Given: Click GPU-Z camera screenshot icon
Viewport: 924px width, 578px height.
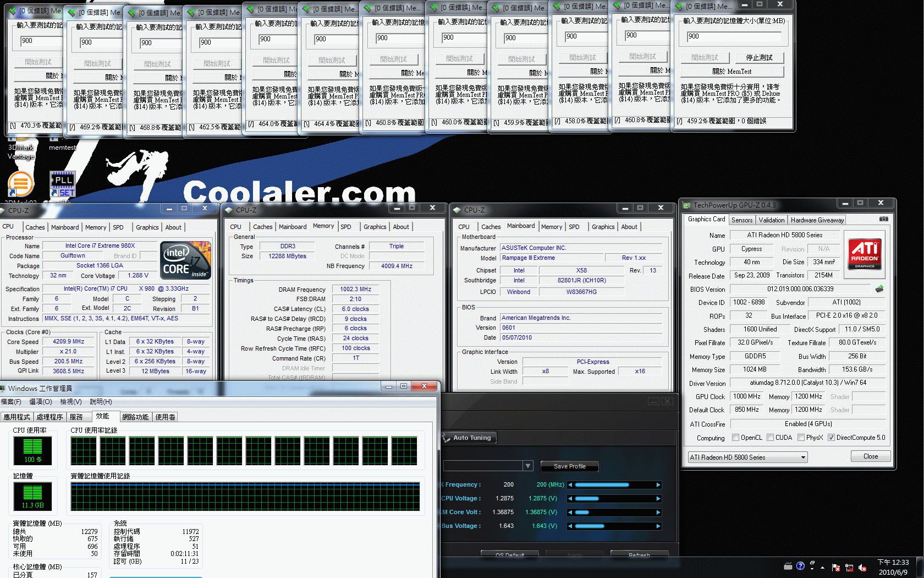Looking at the screenshot, I should [883, 219].
